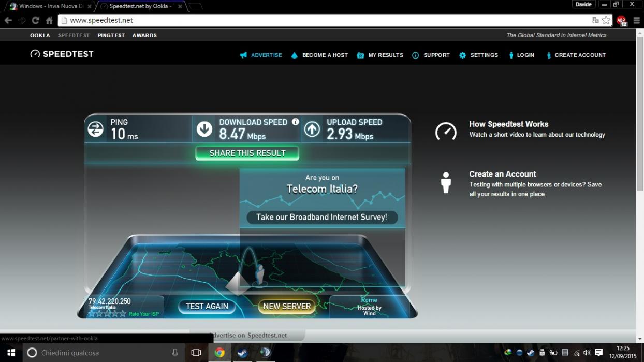This screenshot has width=644, height=362.
Task: Click the speedometer How Speedtest Works icon
Action: [x=446, y=131]
